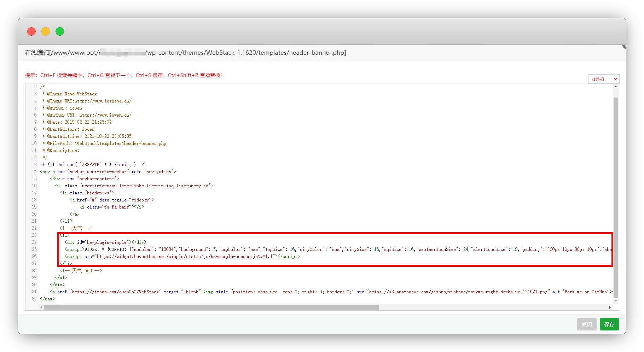Click the yellow minimize traffic-light button
Image resolution: width=644 pixels, height=352 pixels.
point(46,31)
